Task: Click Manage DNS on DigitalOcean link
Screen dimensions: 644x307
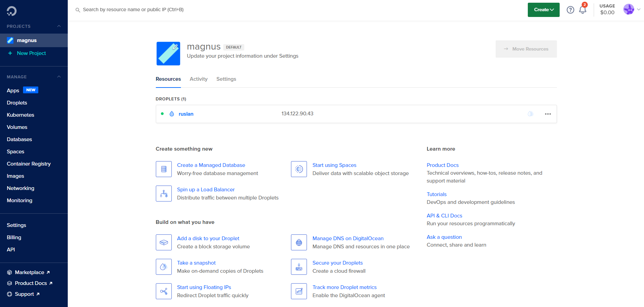Action: point(348,238)
